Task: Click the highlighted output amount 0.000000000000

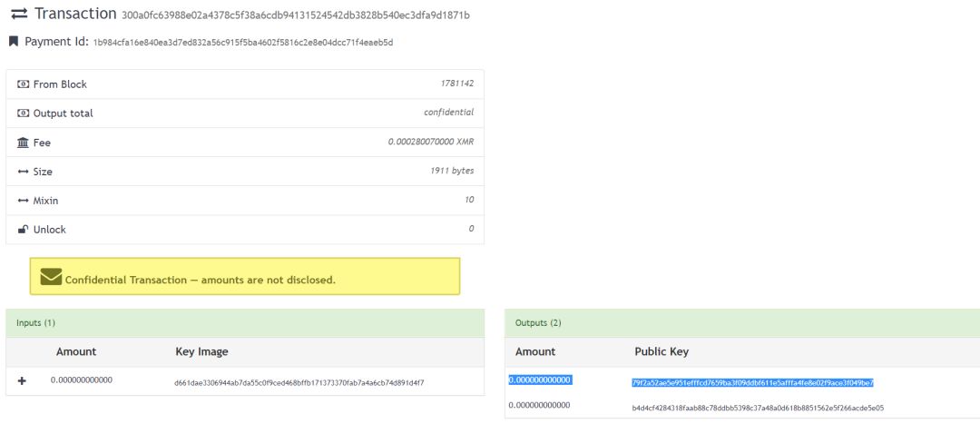Action: pos(540,380)
